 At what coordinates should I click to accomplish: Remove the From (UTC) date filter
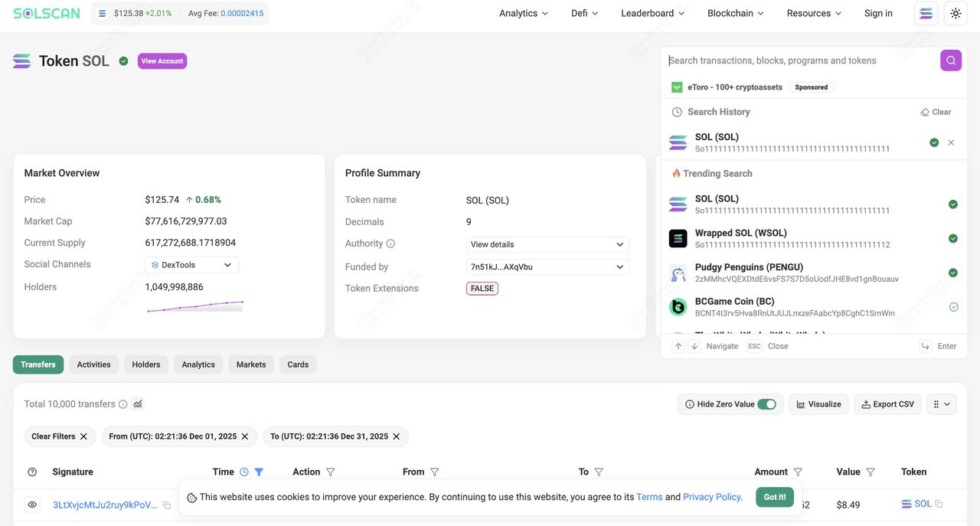[245, 436]
